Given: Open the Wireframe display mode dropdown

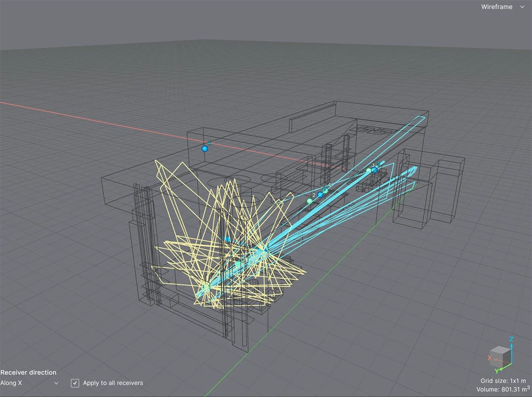Looking at the screenshot, I should point(503,7).
